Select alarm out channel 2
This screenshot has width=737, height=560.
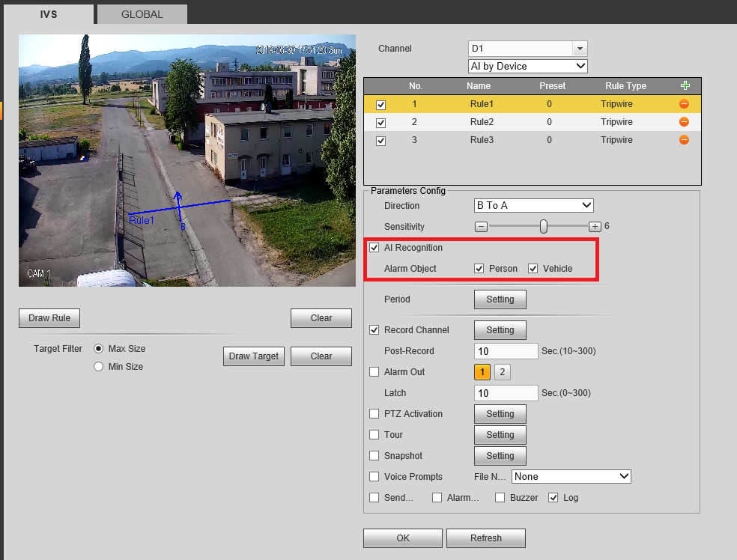click(x=503, y=372)
